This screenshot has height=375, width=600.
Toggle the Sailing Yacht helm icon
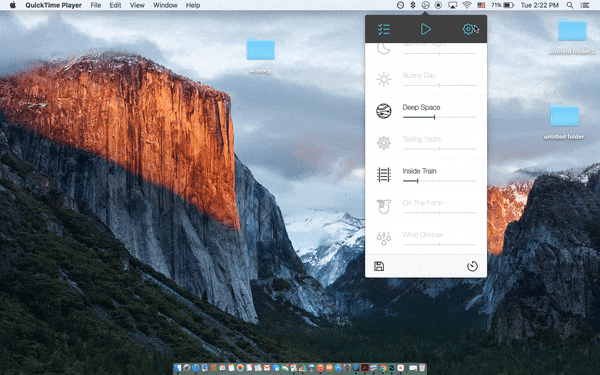pyautogui.click(x=383, y=143)
